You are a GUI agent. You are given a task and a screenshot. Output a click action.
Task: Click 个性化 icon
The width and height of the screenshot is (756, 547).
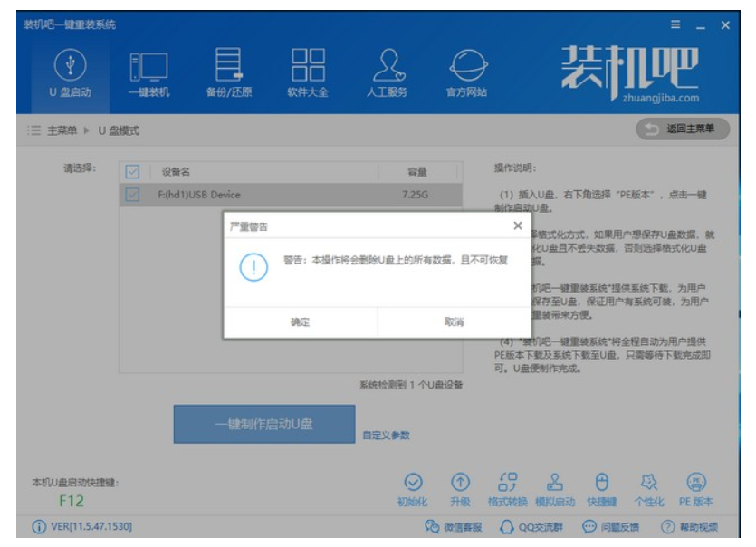click(649, 489)
